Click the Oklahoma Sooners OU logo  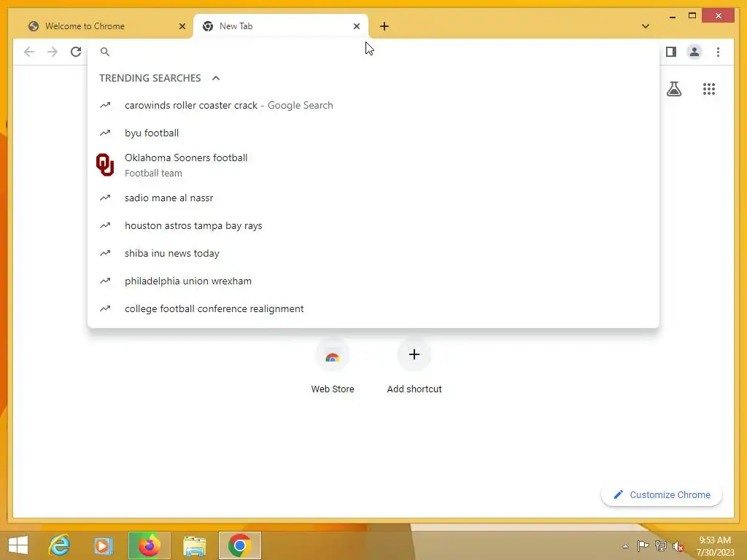coord(105,165)
